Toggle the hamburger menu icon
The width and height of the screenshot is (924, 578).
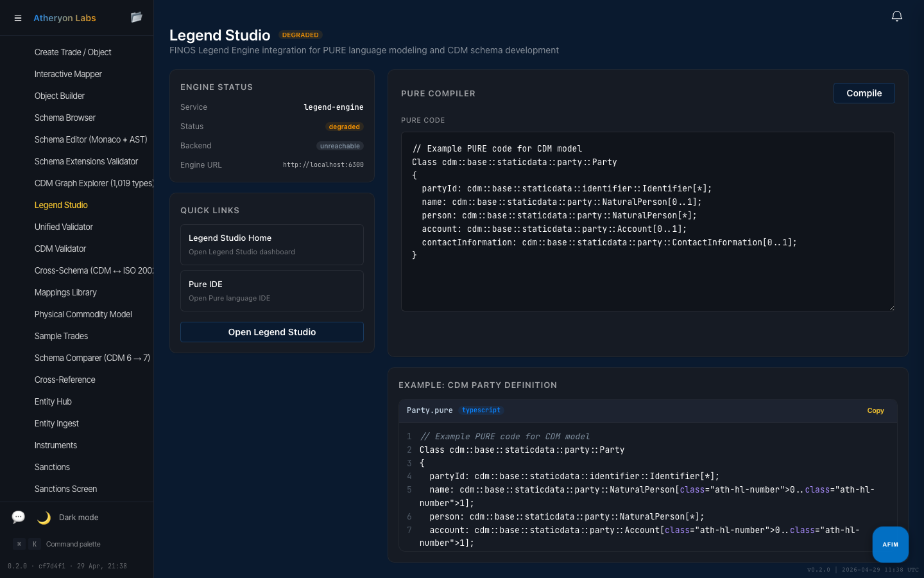[18, 19]
